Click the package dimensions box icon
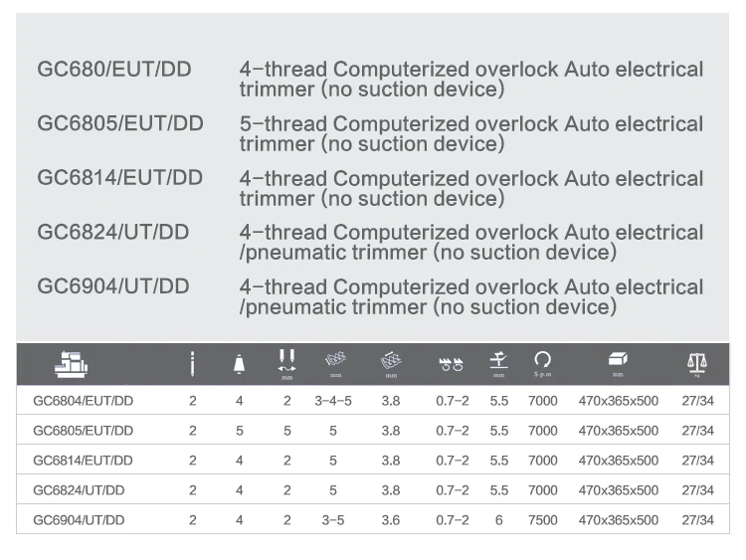The width and height of the screenshot is (746, 560). point(618,361)
